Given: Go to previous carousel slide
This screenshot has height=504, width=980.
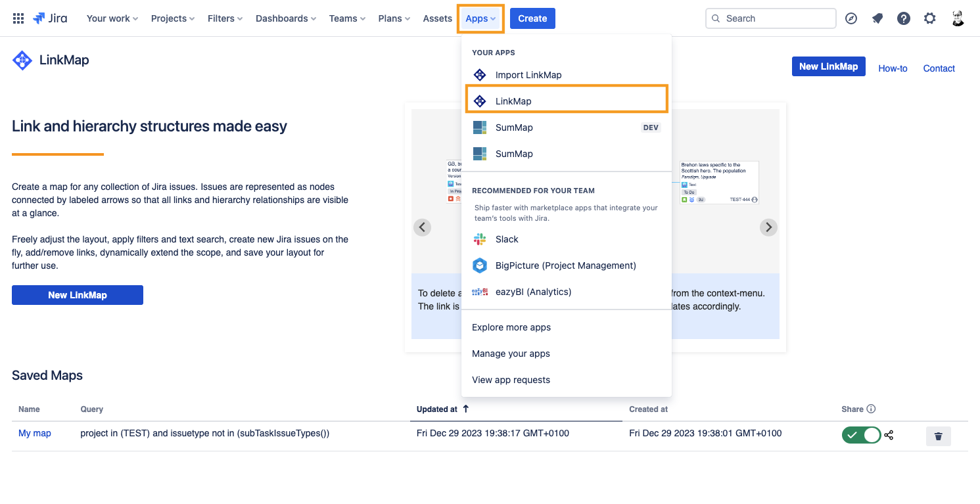Looking at the screenshot, I should pyautogui.click(x=423, y=227).
